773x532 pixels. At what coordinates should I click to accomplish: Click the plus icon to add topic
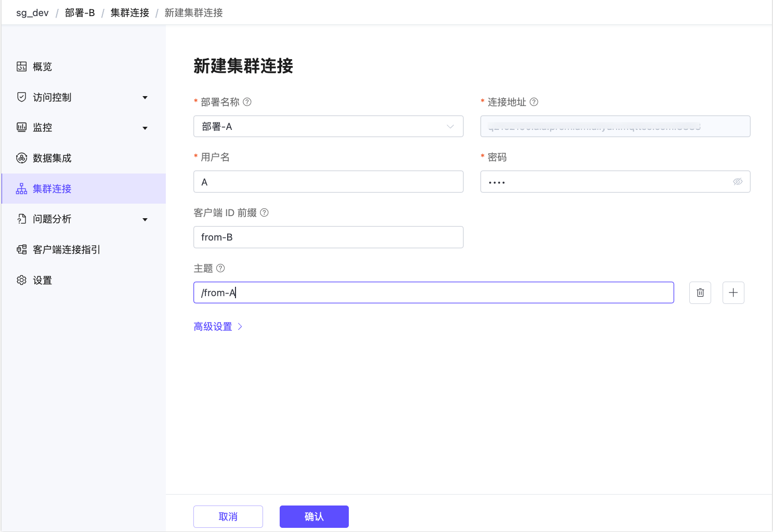(733, 292)
